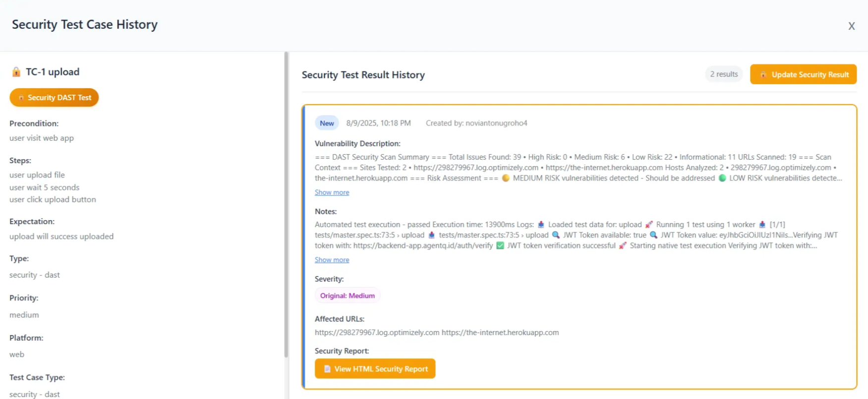This screenshot has height=399, width=868.
Task: Expand the Vulnerability Description via Show more
Action: (332, 192)
